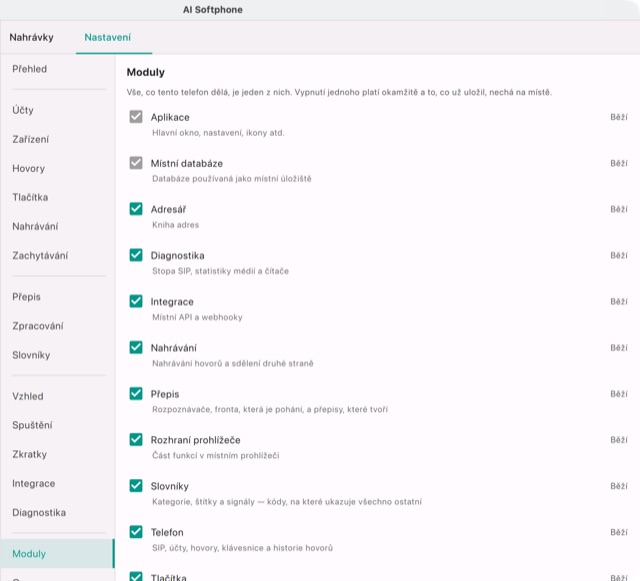Click the AI Softphone window title
Image resolution: width=640 pixels, height=581 pixels.
click(x=213, y=10)
